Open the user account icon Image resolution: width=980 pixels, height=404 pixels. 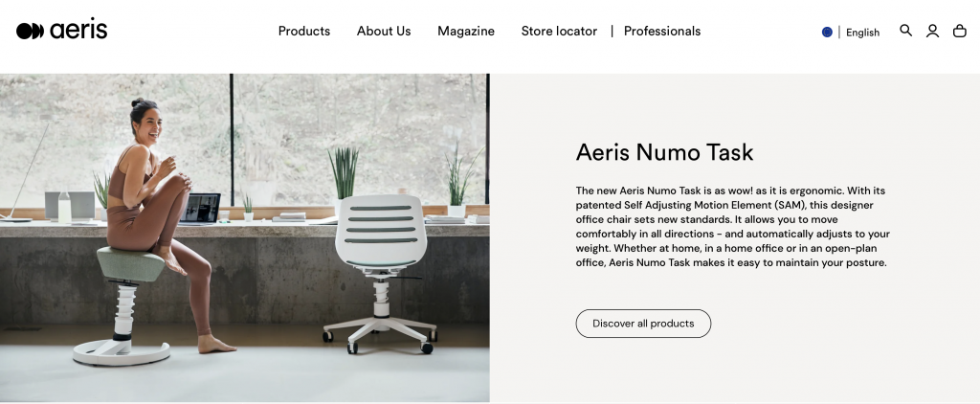932,31
